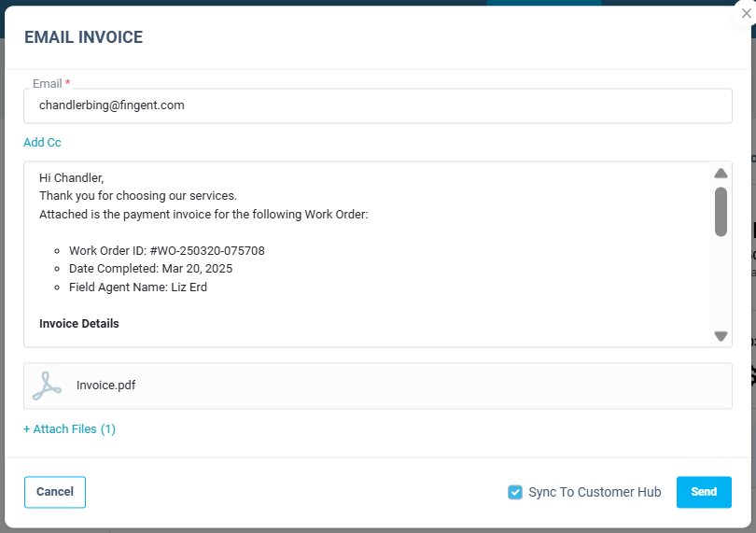Toggle the Sync To Customer Hub checkbox
The width and height of the screenshot is (756, 533).
coord(515,492)
